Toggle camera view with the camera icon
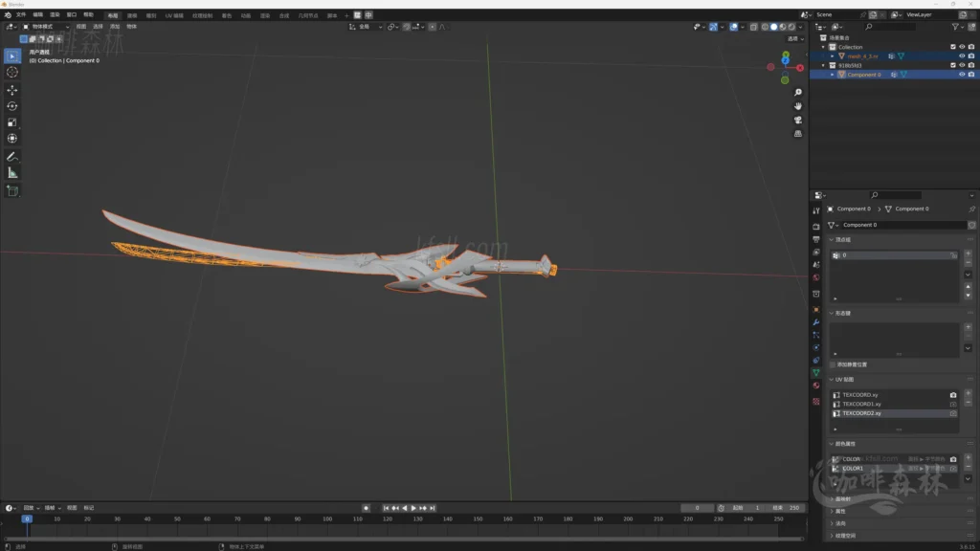This screenshot has width=980, height=551. tap(798, 121)
